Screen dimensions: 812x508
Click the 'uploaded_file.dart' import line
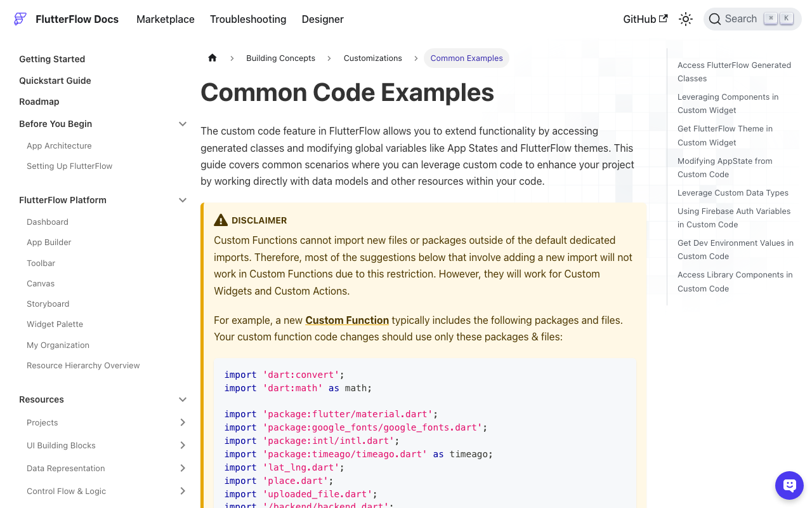tap(301, 494)
